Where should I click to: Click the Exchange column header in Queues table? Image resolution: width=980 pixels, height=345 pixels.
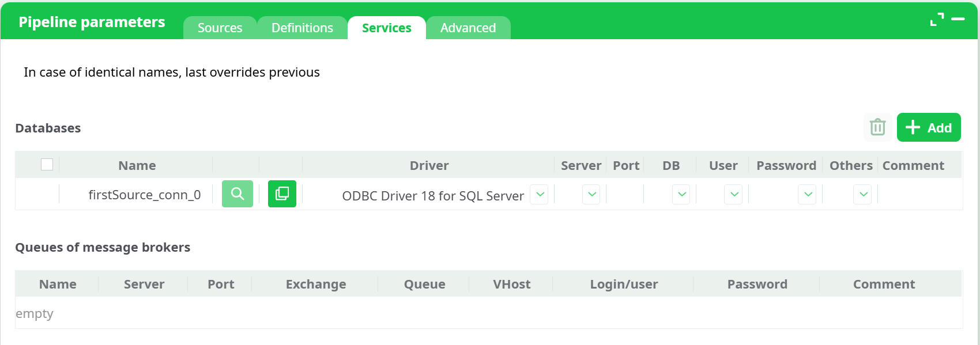pos(316,284)
